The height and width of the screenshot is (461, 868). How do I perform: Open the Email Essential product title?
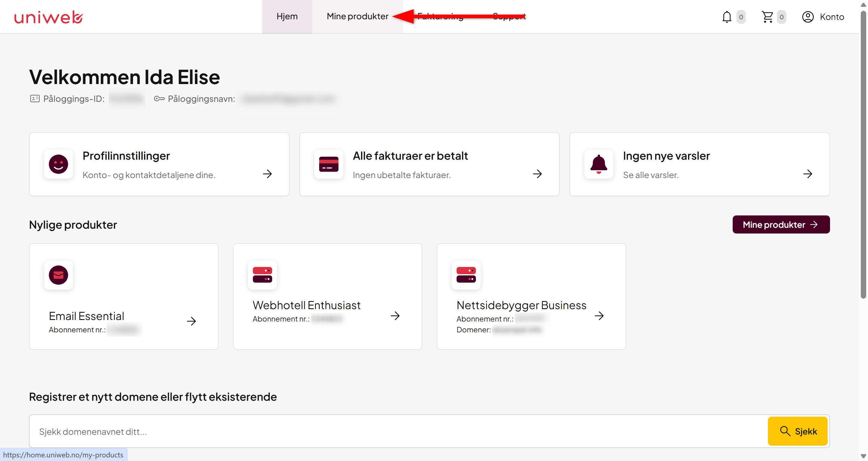(x=86, y=316)
